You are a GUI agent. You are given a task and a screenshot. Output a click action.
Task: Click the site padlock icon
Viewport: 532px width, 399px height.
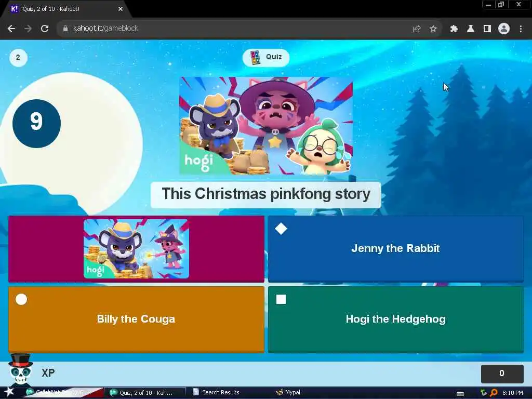coord(65,29)
